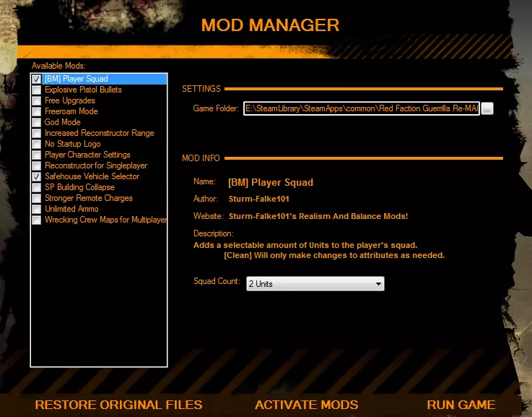This screenshot has height=417, width=532.
Task: Check the No Startup Logo box
Action: 37,145
